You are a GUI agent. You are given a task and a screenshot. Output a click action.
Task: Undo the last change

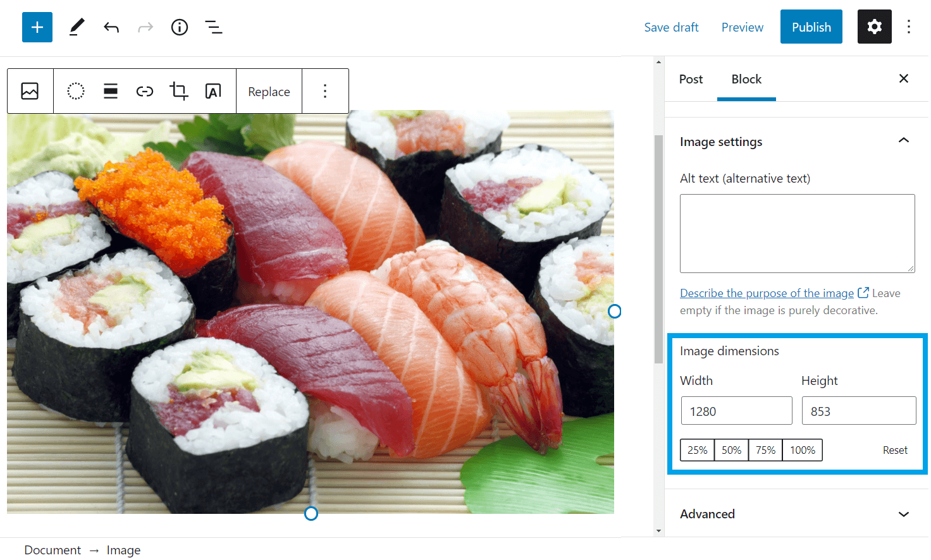[x=111, y=27]
